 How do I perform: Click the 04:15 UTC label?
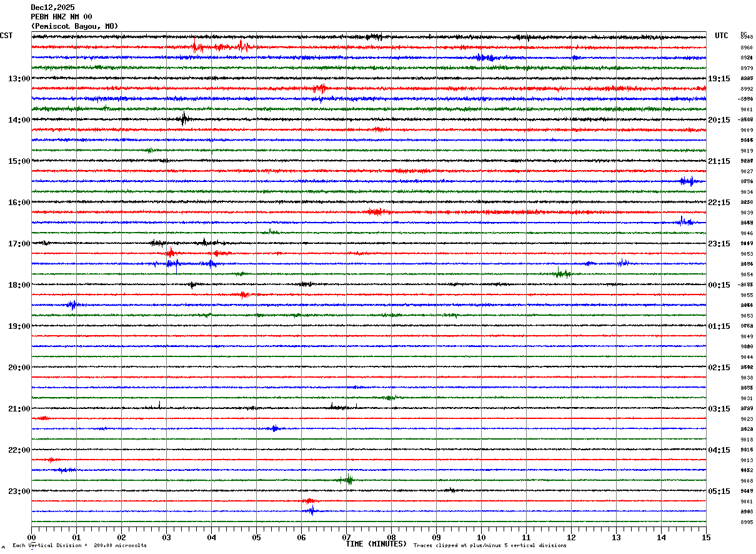coord(719,450)
